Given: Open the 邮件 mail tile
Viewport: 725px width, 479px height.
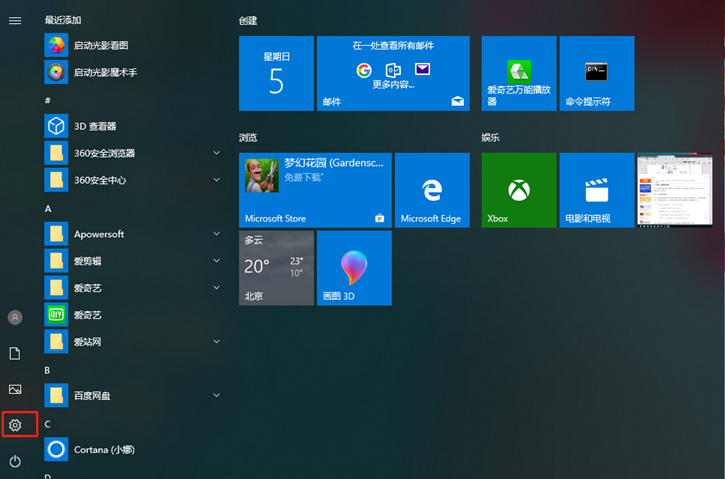Looking at the screenshot, I should [393, 73].
